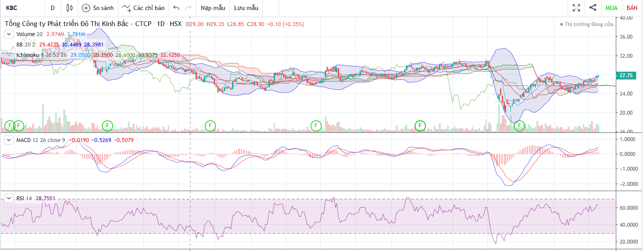Collapse the RSI pane legend
Screen dimensions: 644x251
[9, 198]
